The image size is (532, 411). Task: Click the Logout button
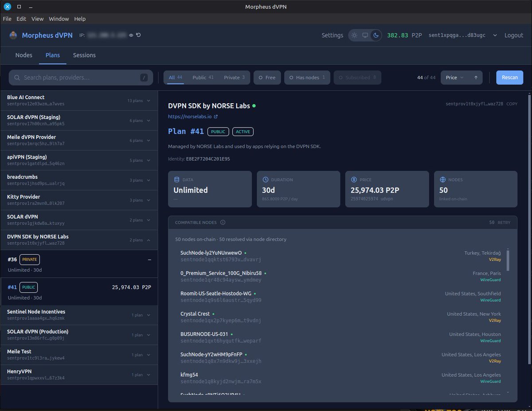(x=514, y=35)
